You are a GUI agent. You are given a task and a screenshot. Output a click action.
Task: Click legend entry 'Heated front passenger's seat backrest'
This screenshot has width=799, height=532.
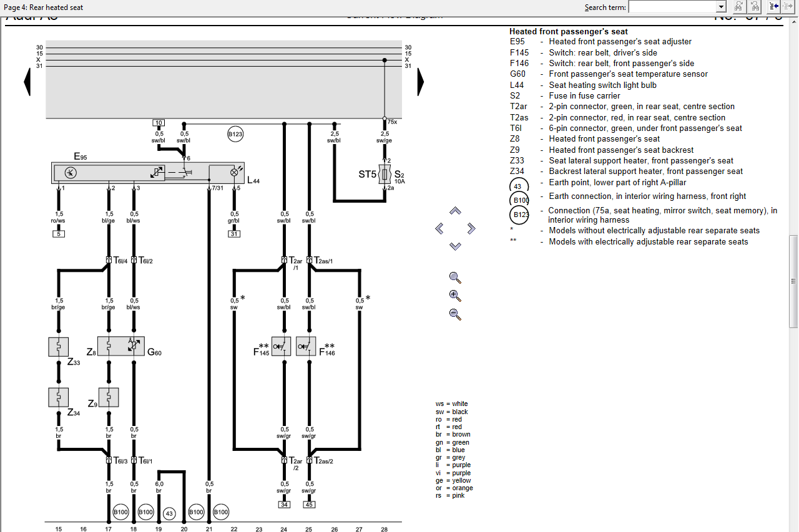point(621,150)
